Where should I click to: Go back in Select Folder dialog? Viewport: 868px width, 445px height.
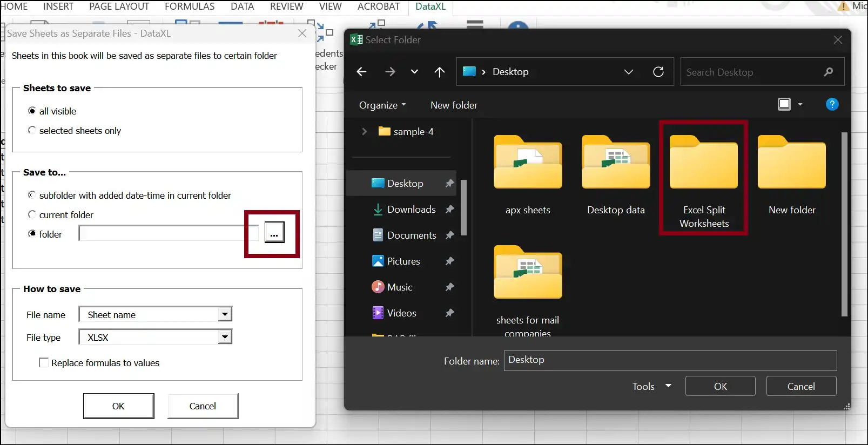click(x=361, y=72)
